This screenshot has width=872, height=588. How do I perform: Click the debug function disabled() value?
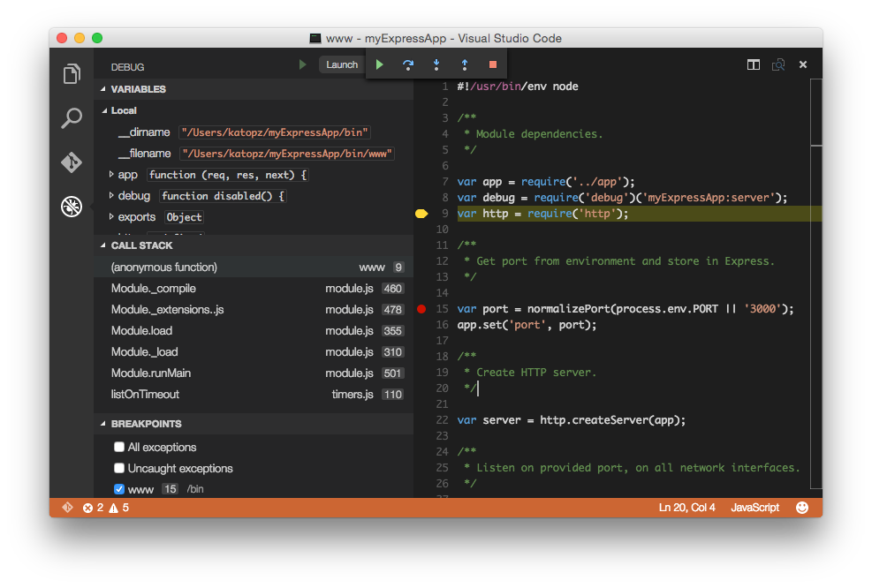[223, 196]
